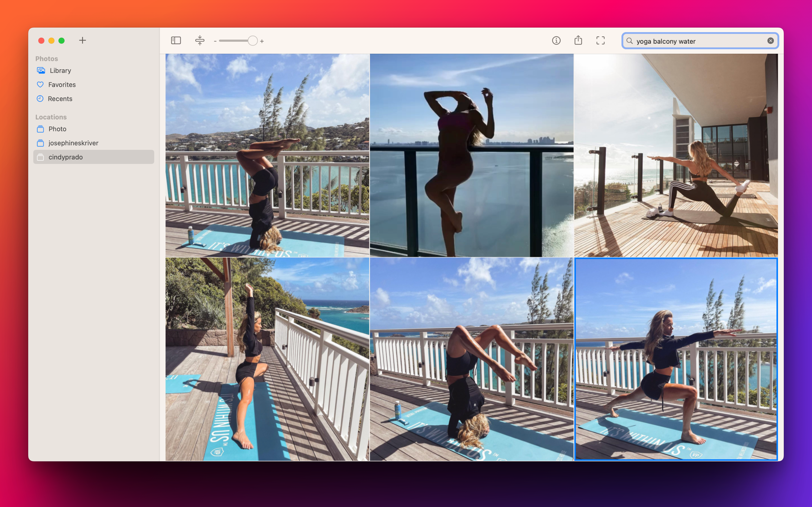Click the compress-thumbnails icon in the toolbar
This screenshot has height=507, width=812.
point(200,40)
